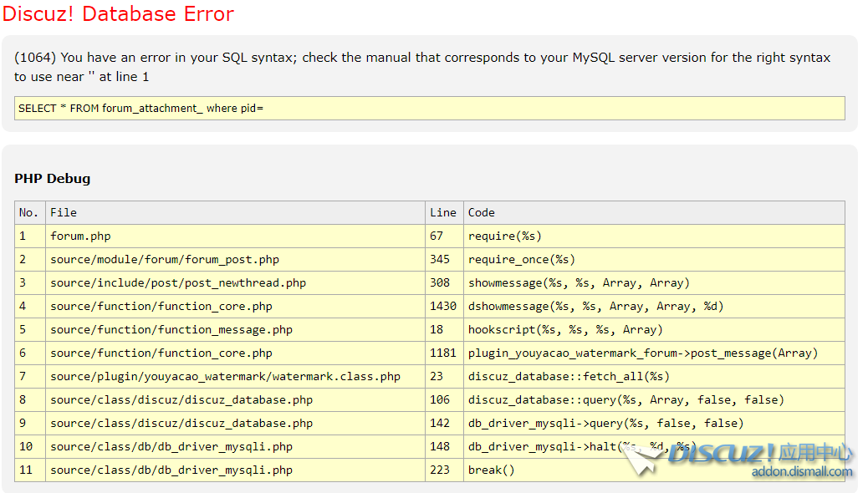Click line number 23
The width and height of the screenshot is (868, 493).
[x=445, y=376]
